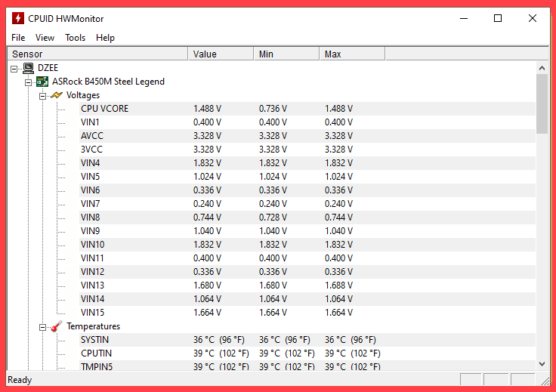
Task: Click the Ready status bar text
Action: click(20, 380)
